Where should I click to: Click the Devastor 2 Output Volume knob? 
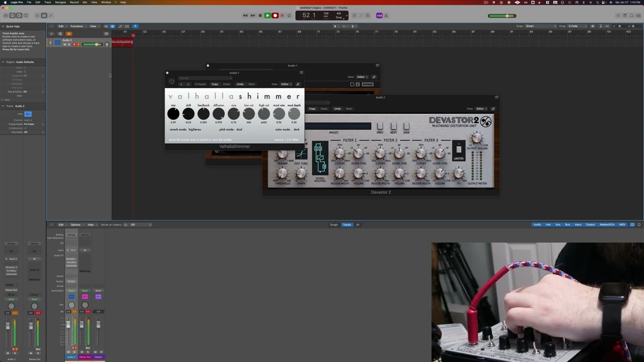click(476, 137)
